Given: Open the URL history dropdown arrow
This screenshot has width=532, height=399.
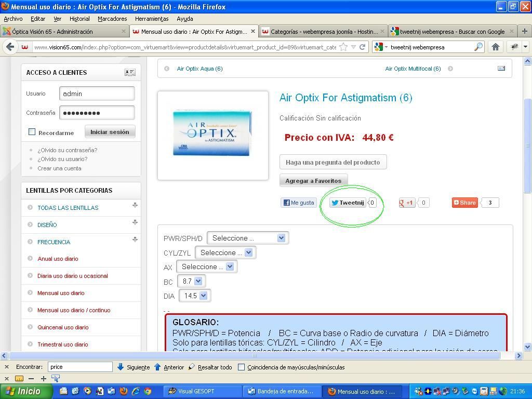Looking at the screenshot, I should coord(353,47).
